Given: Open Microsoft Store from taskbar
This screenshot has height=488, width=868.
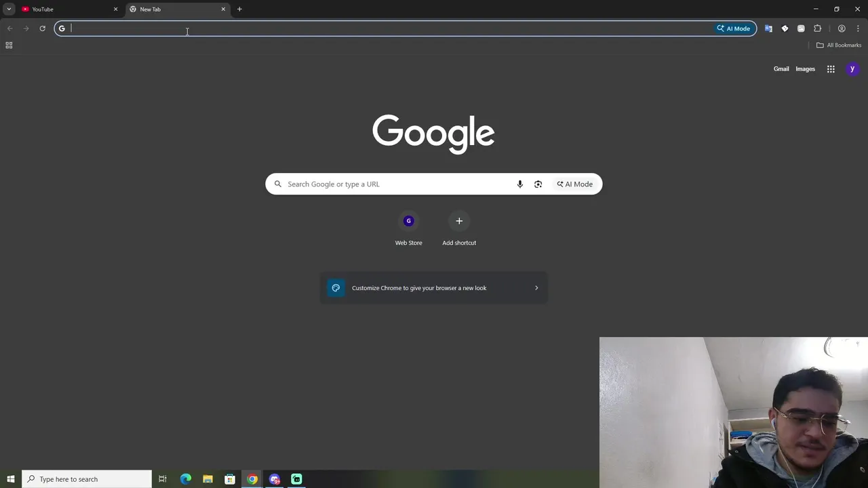Looking at the screenshot, I should tap(230, 479).
